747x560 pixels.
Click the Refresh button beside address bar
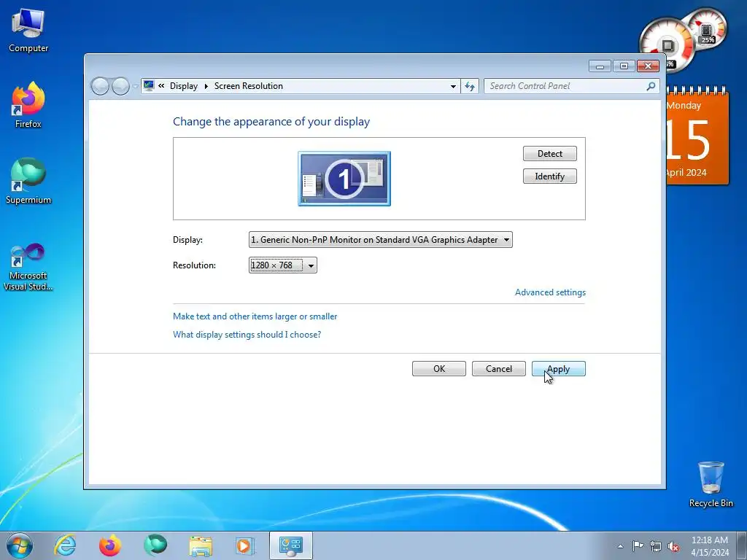[470, 86]
